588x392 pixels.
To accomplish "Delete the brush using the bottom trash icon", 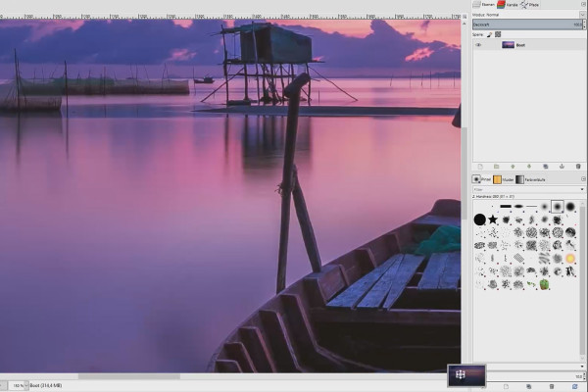I will coord(552,386).
